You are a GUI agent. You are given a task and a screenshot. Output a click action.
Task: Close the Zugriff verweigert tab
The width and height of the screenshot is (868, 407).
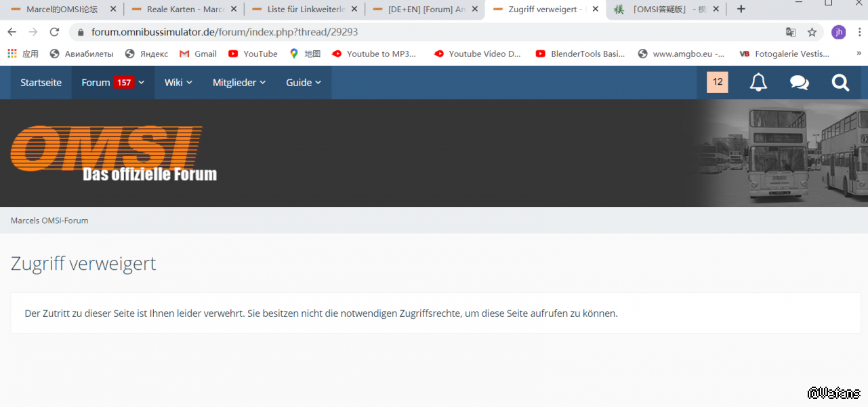(596, 9)
